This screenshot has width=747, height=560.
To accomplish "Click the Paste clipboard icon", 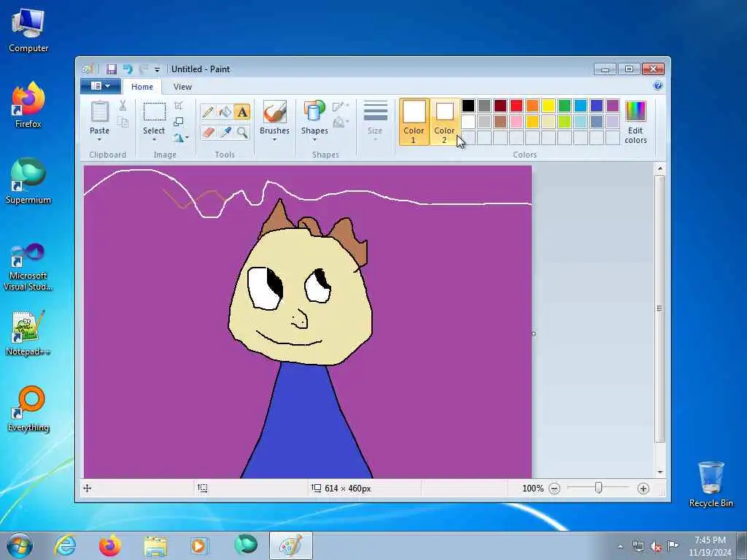I will click(99, 112).
